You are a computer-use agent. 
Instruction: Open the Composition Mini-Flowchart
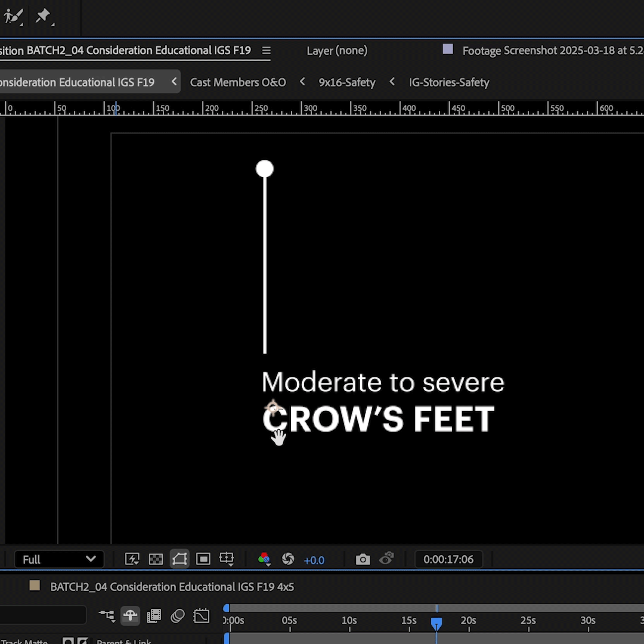coord(107,615)
